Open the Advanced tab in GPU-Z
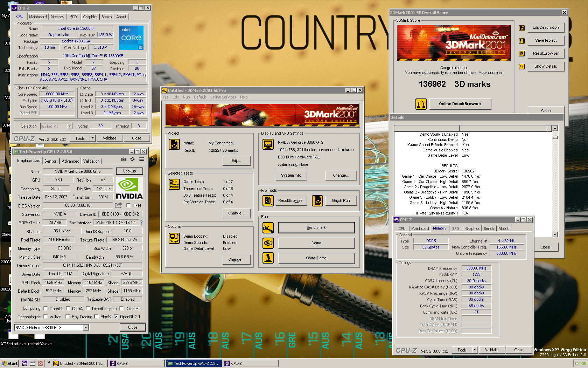Viewport: 588px width, 368px height. coord(71,161)
